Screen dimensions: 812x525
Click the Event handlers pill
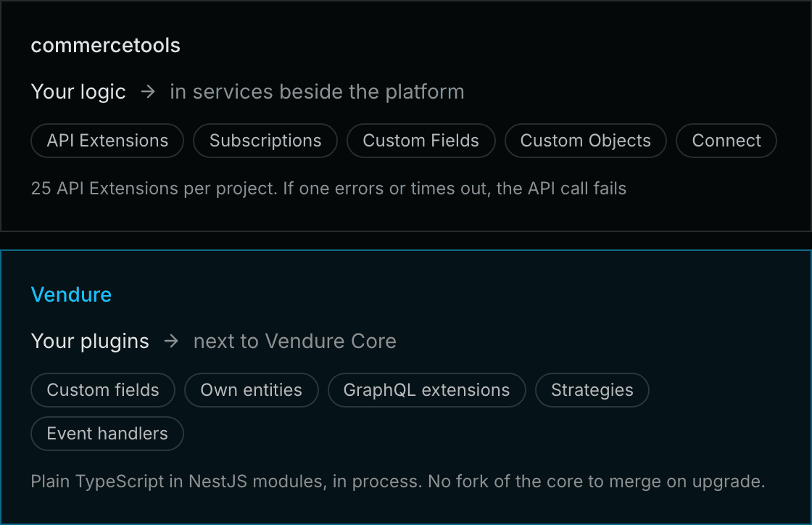[107, 434]
